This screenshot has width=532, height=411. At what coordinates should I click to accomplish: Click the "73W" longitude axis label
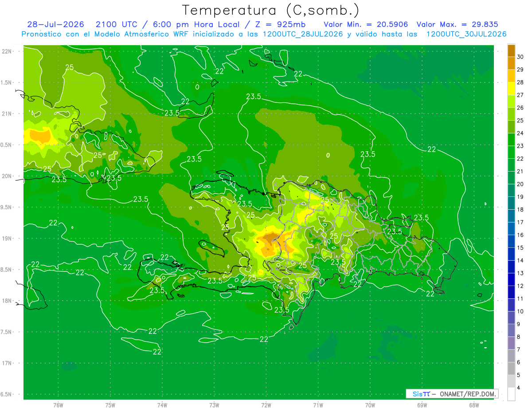pos(214,405)
